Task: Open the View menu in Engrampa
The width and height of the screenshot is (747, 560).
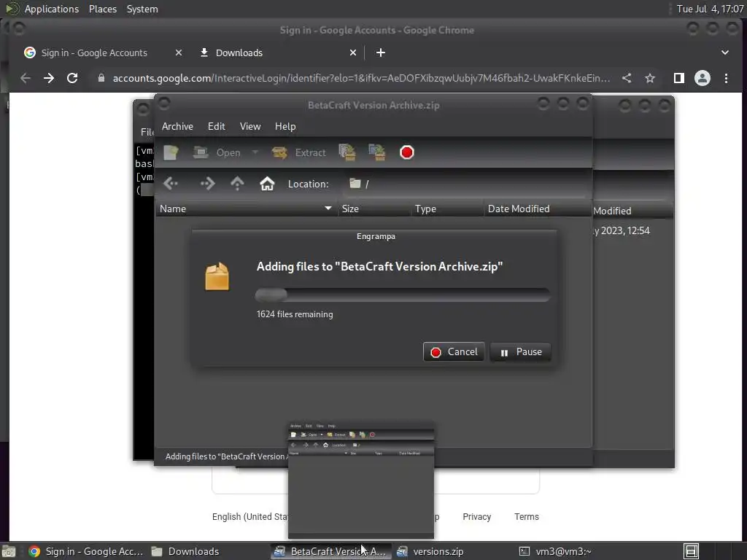Action: click(250, 126)
